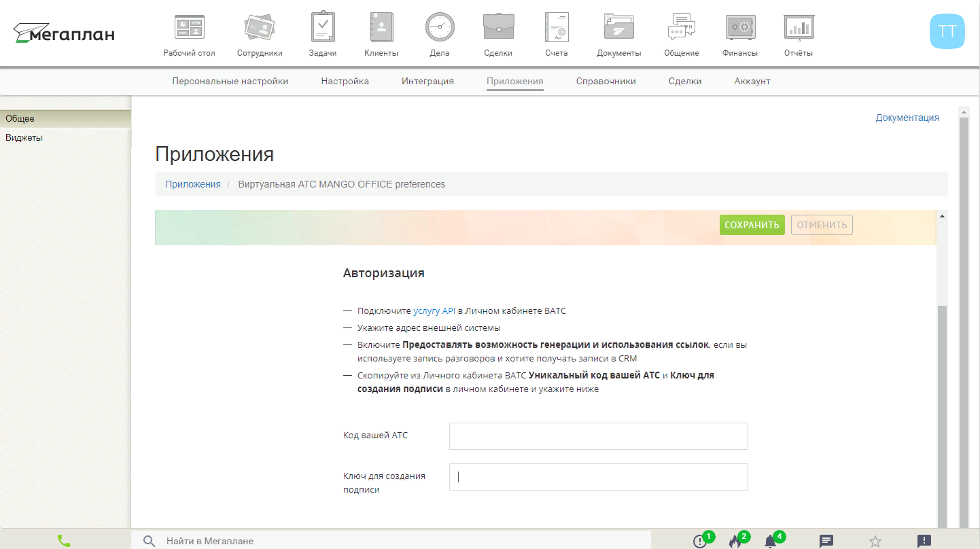Open the Отчёты reports chart icon

click(799, 27)
